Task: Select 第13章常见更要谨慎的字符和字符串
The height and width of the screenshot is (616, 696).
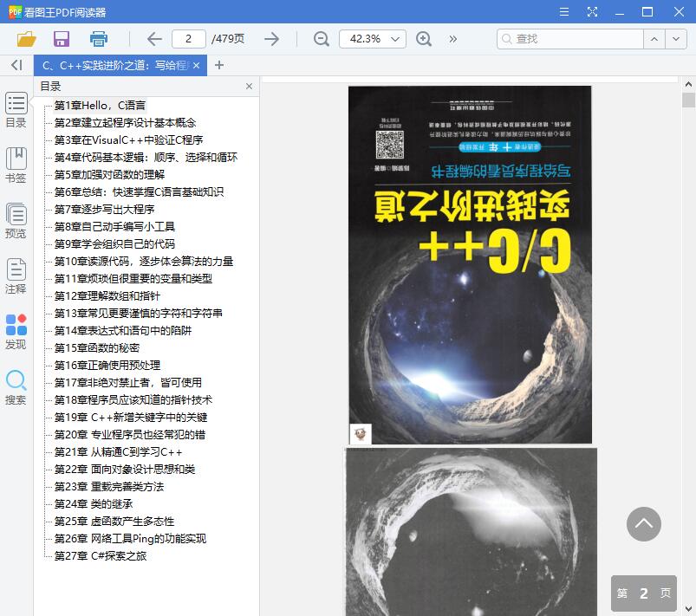Action: [x=139, y=313]
